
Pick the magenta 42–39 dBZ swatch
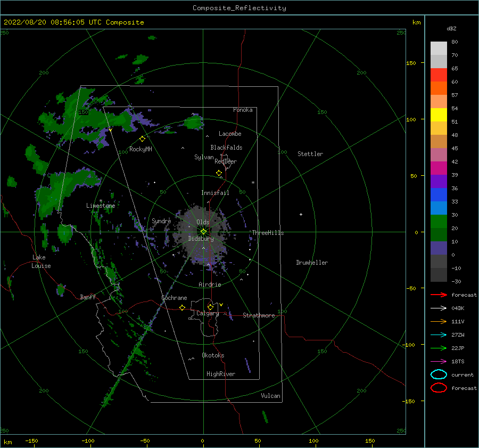pyautogui.click(x=439, y=168)
